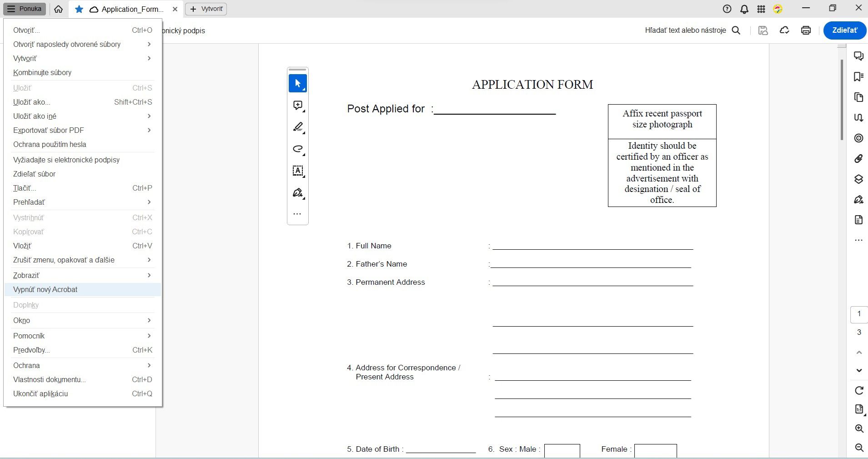
Task: Select 'Ochrana použitím hesla'
Action: pyautogui.click(x=83, y=144)
